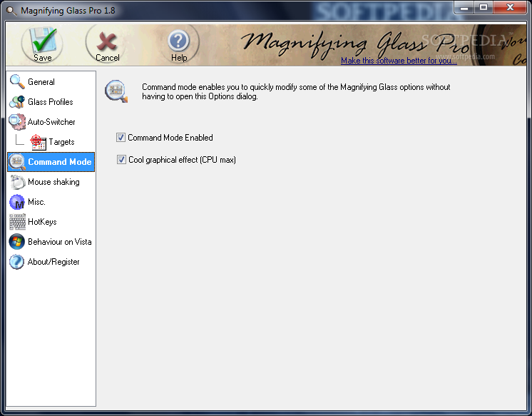Click the Mouse shaking icon

point(17,182)
